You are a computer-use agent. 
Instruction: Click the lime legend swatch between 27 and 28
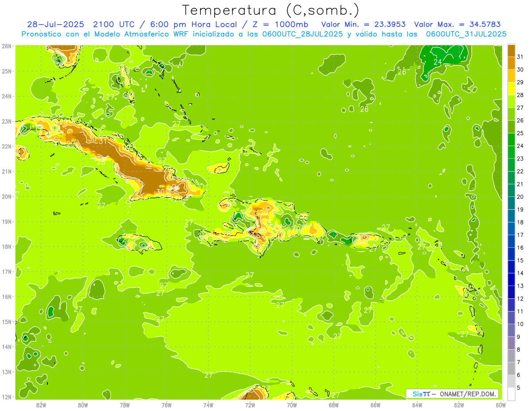click(x=511, y=101)
